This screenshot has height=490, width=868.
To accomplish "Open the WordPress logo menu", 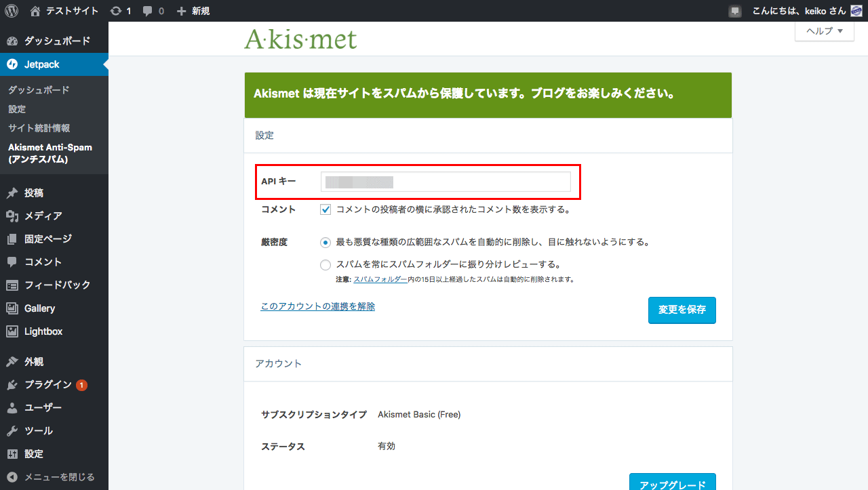I will (x=12, y=11).
